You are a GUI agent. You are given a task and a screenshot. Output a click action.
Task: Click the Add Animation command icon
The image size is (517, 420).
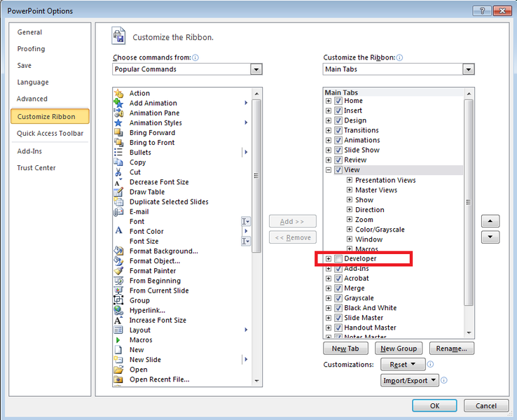coord(118,103)
